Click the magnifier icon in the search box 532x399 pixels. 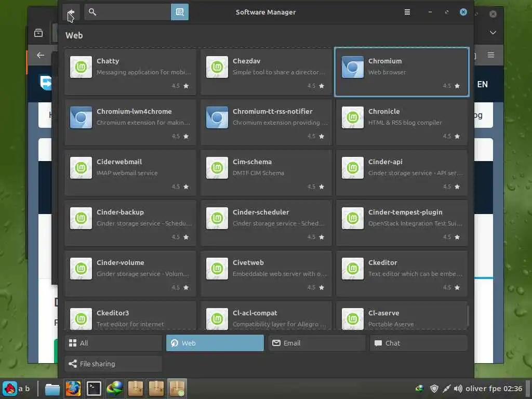pyautogui.click(x=92, y=12)
